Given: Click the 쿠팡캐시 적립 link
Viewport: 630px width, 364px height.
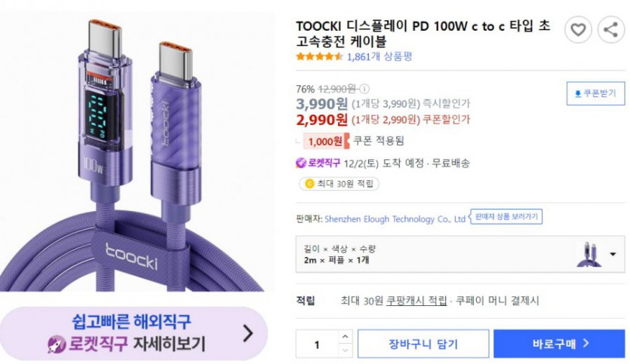Looking at the screenshot, I should 416,301.
